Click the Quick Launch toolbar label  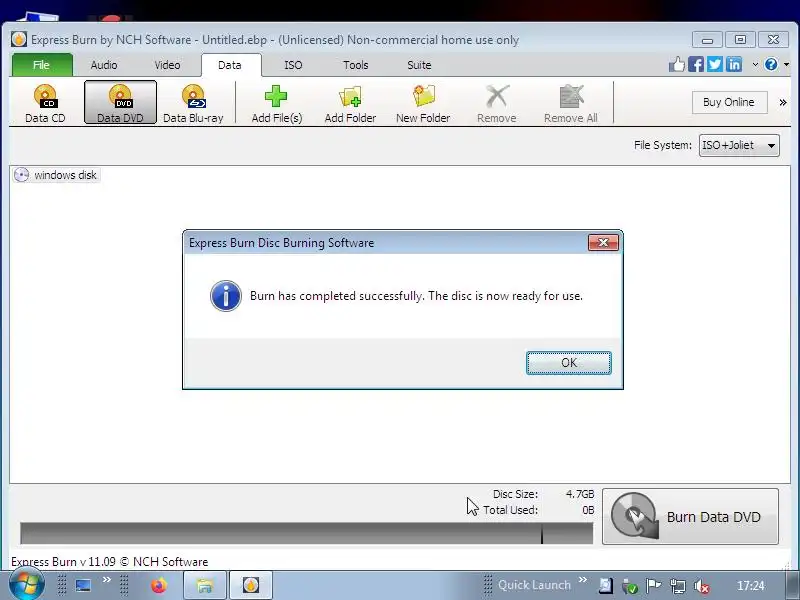click(x=534, y=585)
